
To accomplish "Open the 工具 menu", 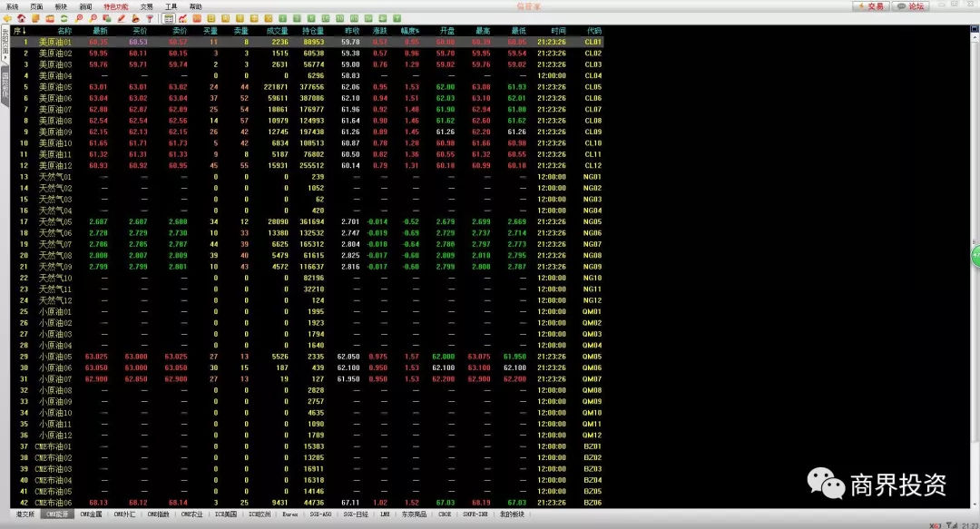I will [x=171, y=6].
